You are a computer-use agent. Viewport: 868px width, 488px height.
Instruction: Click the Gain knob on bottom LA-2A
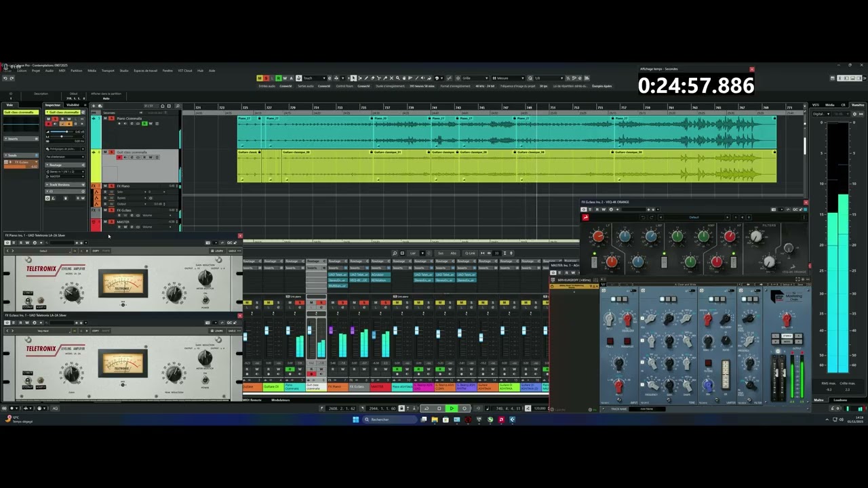point(71,372)
